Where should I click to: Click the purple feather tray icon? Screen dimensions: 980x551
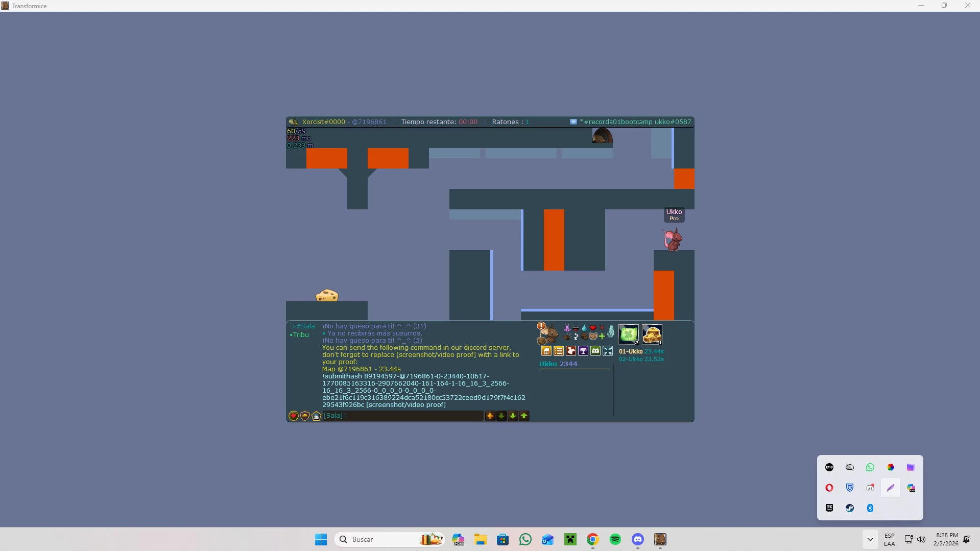[891, 488]
